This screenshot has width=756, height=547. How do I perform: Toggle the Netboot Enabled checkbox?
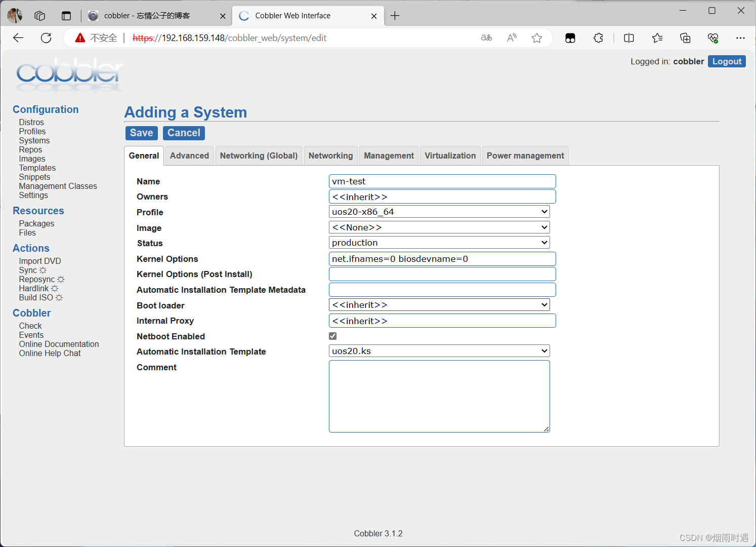(x=333, y=336)
